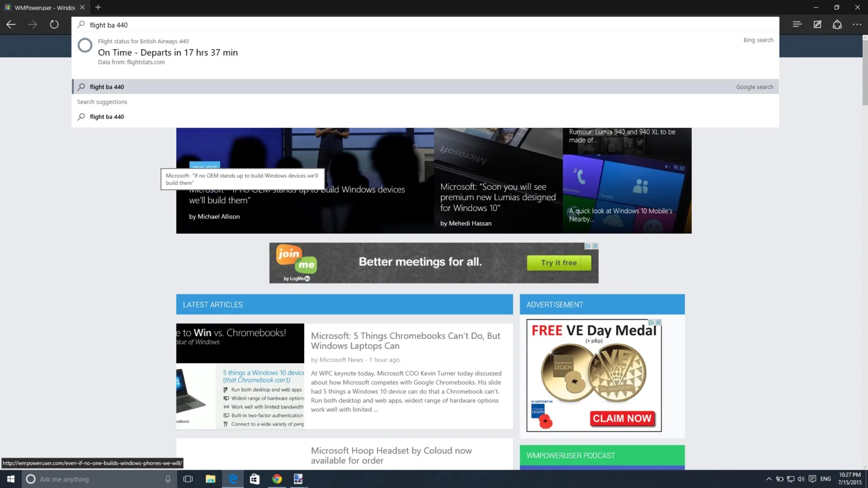This screenshot has width=868, height=488.
Task: Click the scrollbar up arrow
Action: tap(865, 38)
